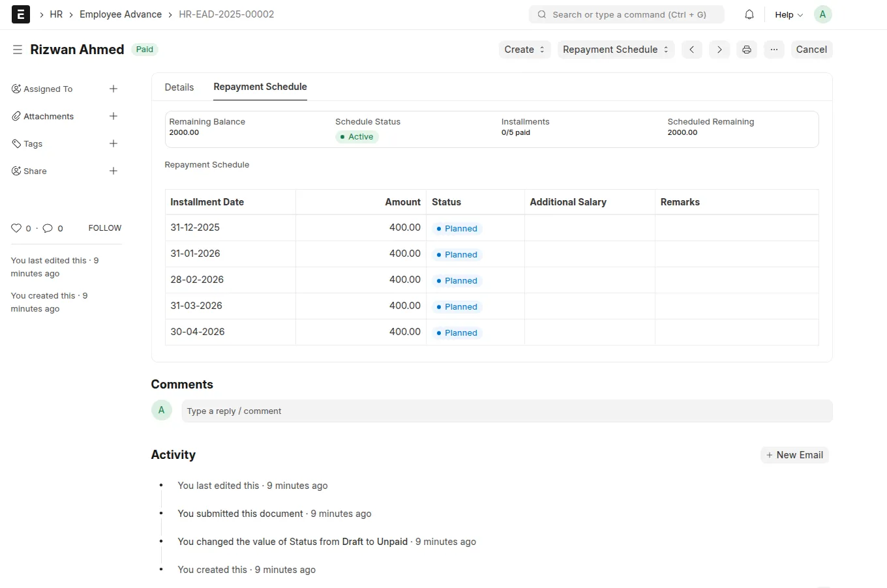Viewport: 887px width, 588px height.
Task: Click the Cancel button
Action: (x=811, y=49)
